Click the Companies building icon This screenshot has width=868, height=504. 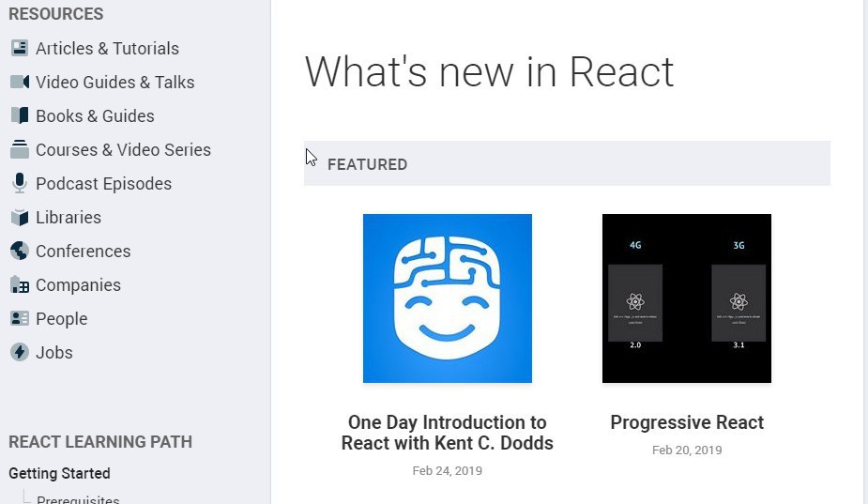20,284
